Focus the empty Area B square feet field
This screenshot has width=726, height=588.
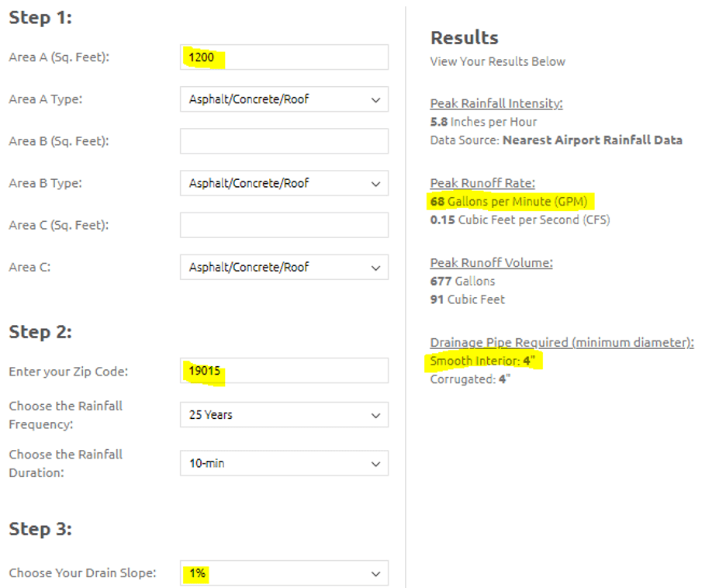pos(284,141)
